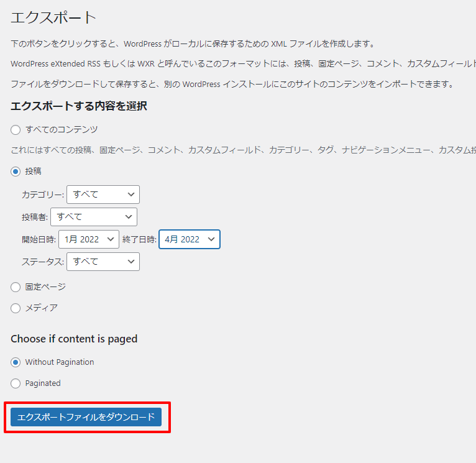Screen dimensions: 476x463
Task: Click the 開始日時: field label
Action: tap(39, 239)
